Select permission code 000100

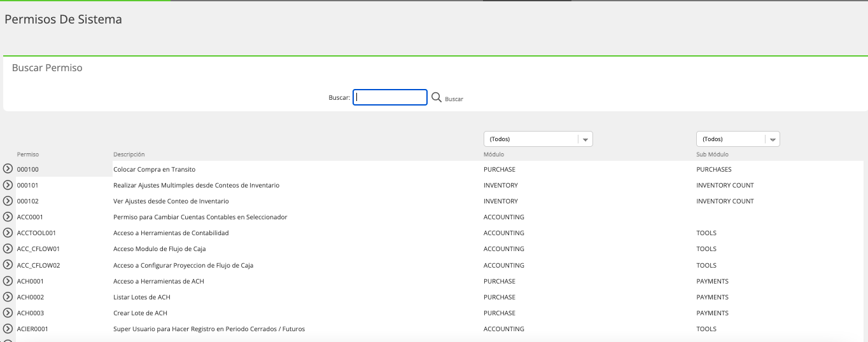coord(28,170)
